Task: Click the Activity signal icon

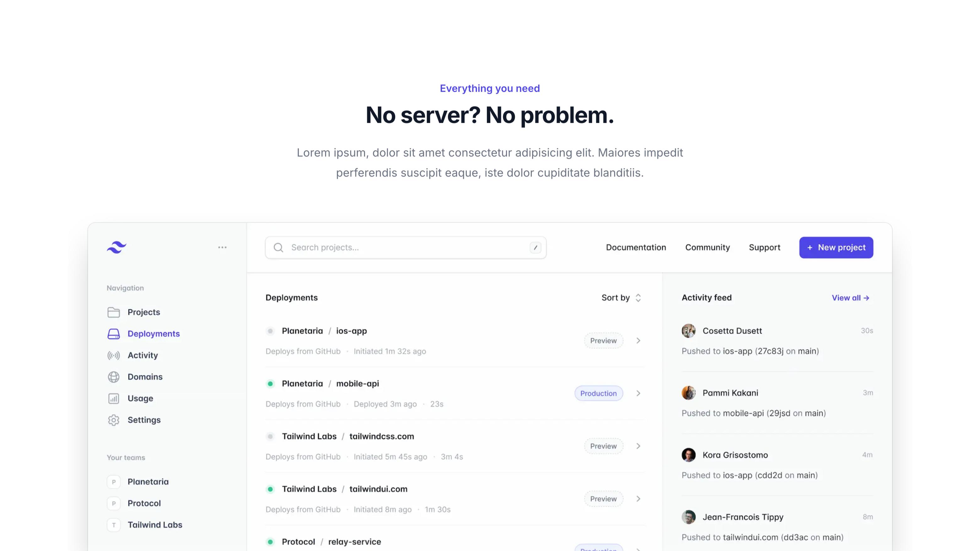Action: coord(113,355)
